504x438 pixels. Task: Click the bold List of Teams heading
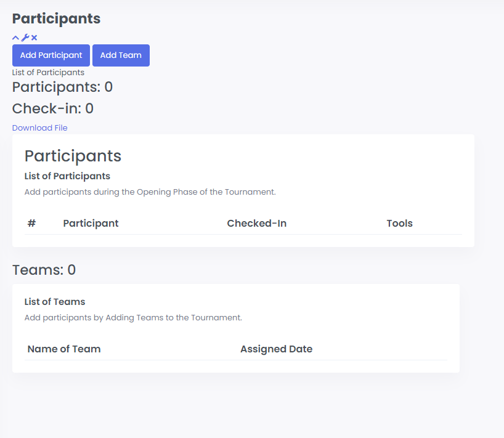55,302
